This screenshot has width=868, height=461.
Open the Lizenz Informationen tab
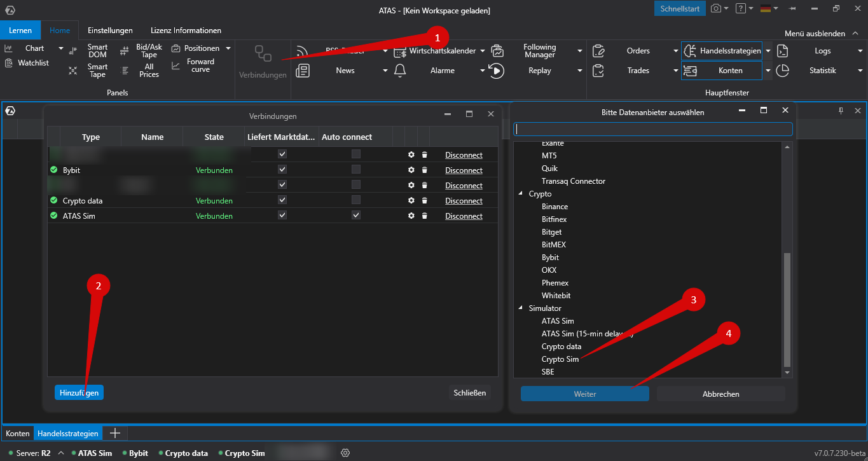(x=186, y=31)
